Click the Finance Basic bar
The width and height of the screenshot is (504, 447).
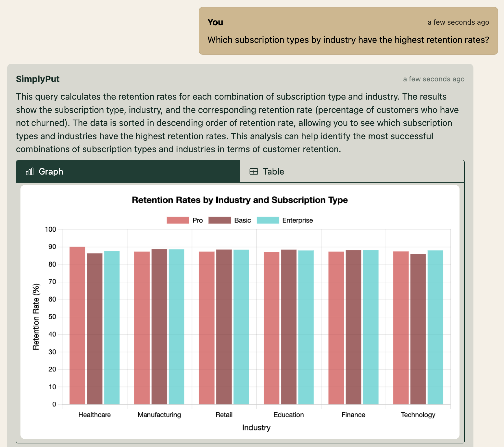pyautogui.click(x=353, y=327)
